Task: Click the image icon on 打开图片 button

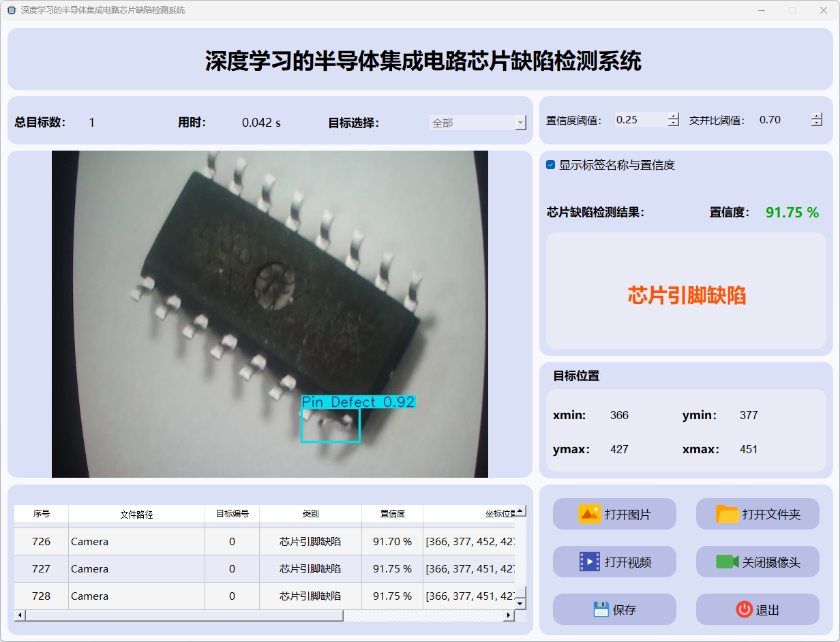Action: (589, 514)
